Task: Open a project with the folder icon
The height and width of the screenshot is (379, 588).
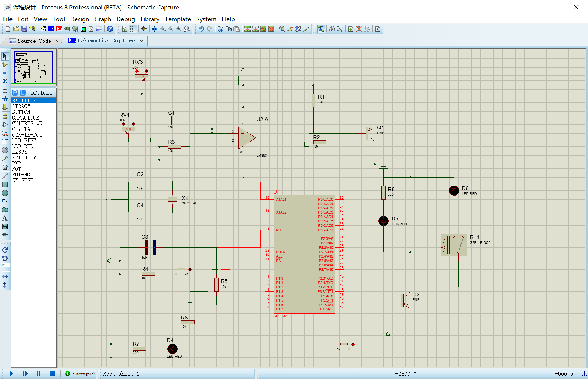Action: tap(16, 29)
